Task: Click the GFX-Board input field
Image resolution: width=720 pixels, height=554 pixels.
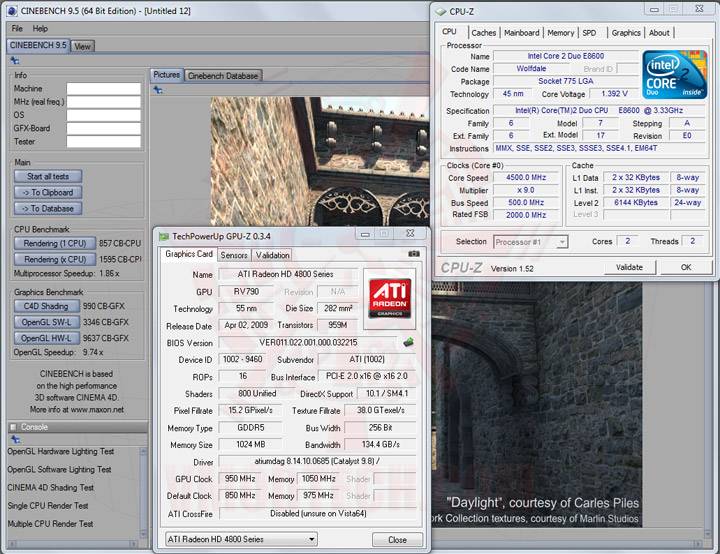Action: (x=104, y=129)
